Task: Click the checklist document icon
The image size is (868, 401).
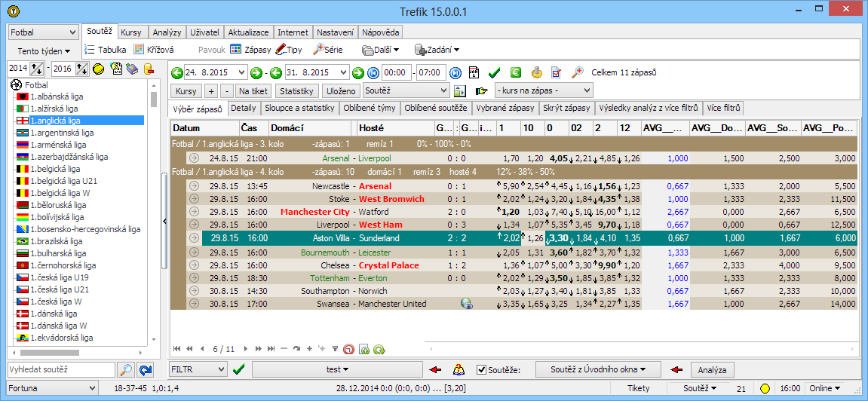Action: 557,72
